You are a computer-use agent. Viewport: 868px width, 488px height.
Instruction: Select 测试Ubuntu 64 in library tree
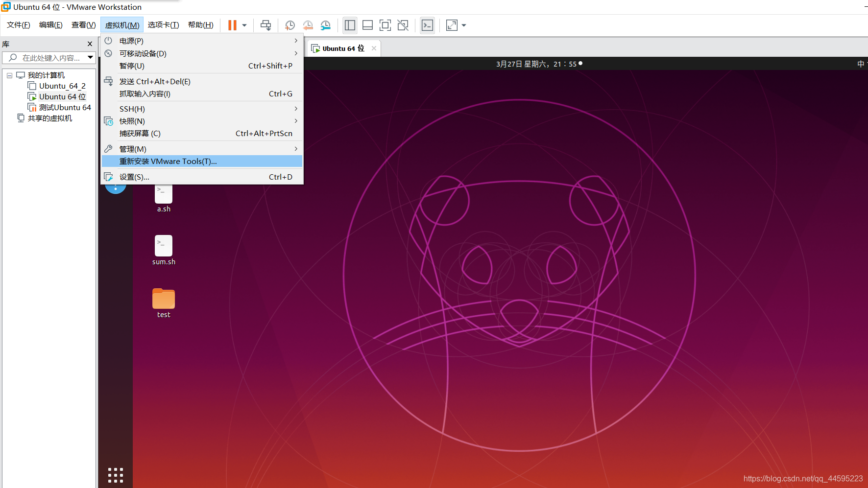pos(65,107)
